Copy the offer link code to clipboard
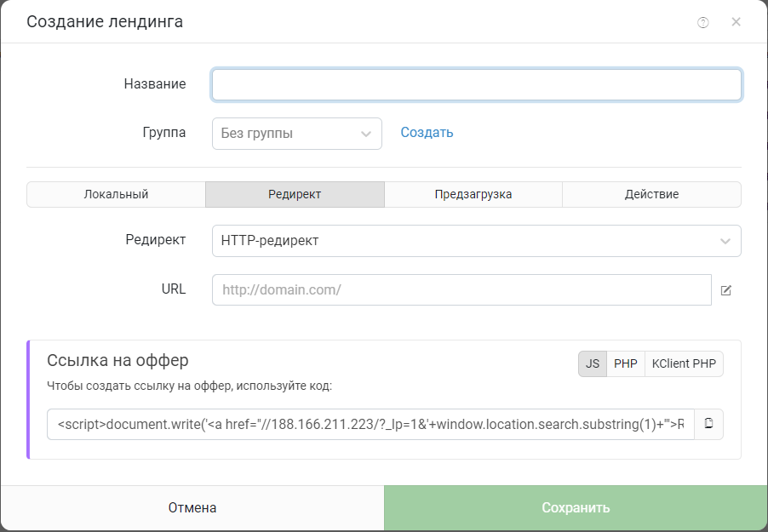 [x=708, y=424]
